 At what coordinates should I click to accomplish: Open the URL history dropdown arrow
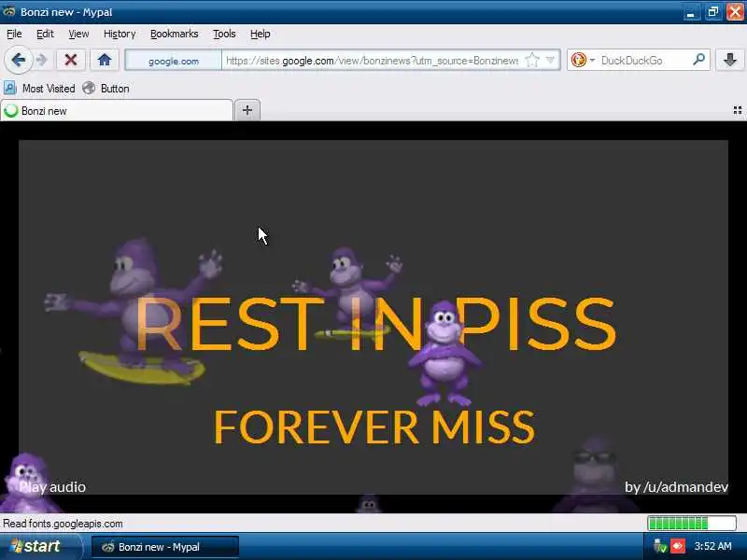click(x=550, y=60)
